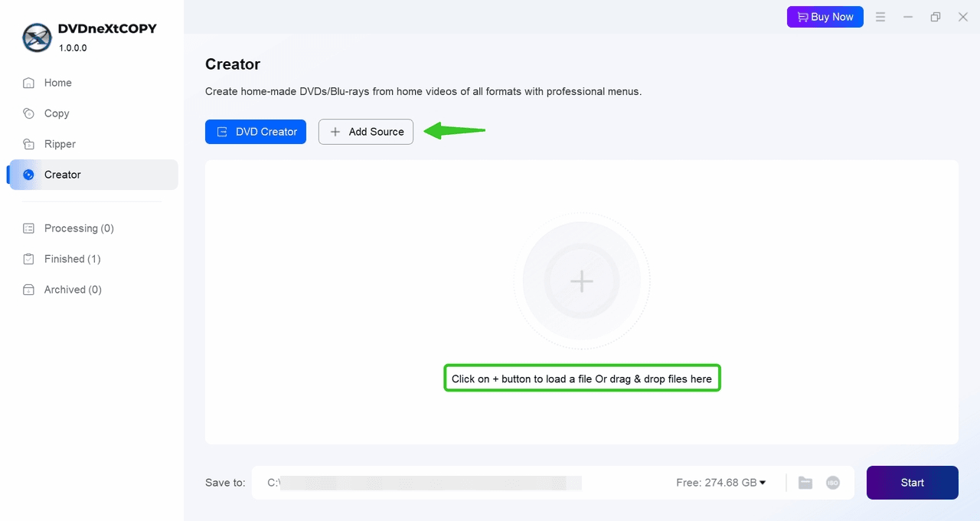Screen dimensions: 980x521
Task: Click the DVDneXtCOPY logo icon
Action: 37,38
